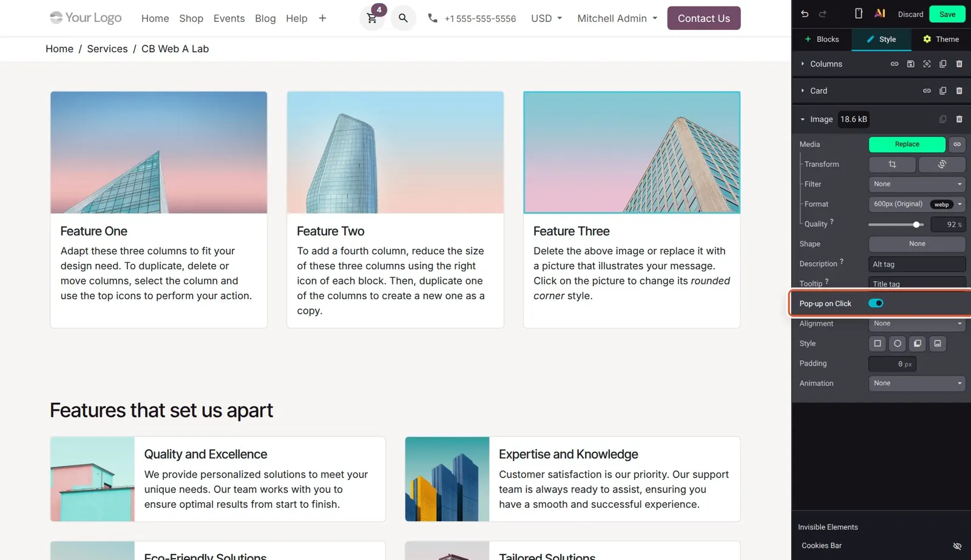Viewport: 971px width, 560px height.
Task: Open the Alignment dropdown
Action: (917, 323)
